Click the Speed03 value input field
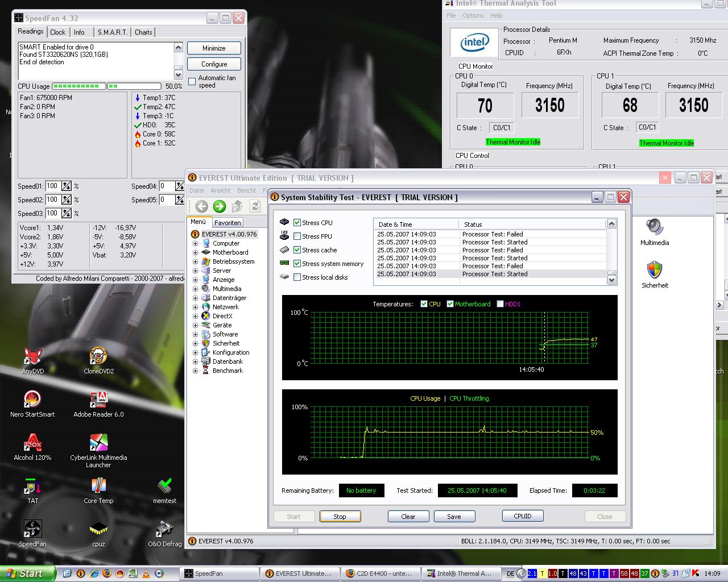 53,213
